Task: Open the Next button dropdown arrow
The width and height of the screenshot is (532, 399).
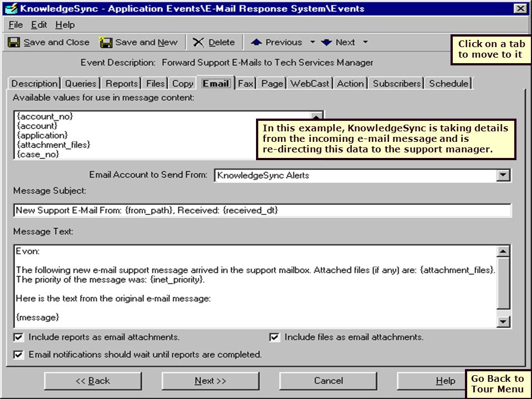Action: coord(365,42)
